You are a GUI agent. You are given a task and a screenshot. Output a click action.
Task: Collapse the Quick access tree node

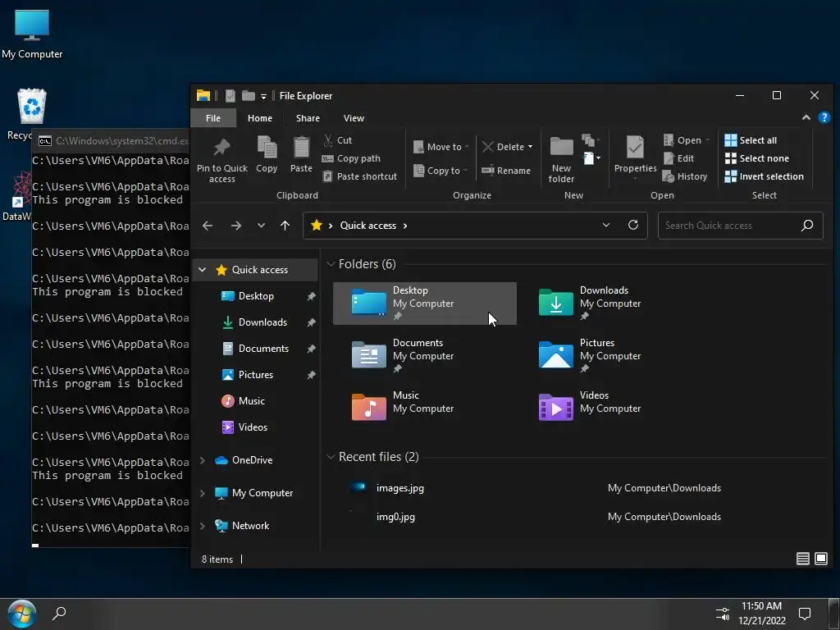coord(203,269)
